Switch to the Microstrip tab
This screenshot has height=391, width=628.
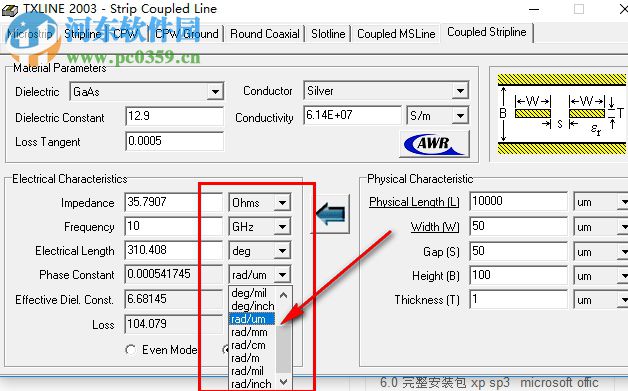(29, 34)
